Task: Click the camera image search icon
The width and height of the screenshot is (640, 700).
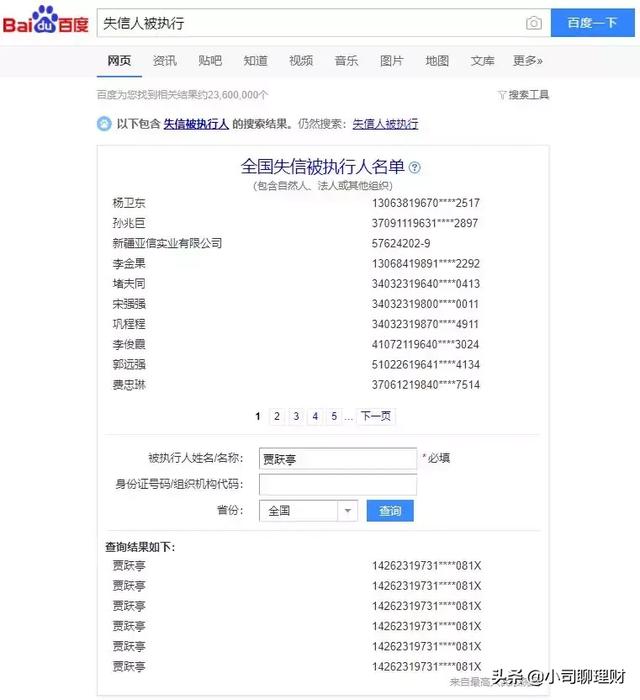Action: tap(534, 23)
